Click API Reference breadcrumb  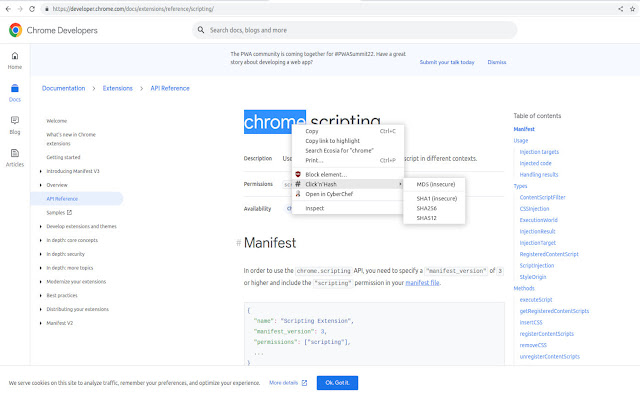[x=170, y=88]
